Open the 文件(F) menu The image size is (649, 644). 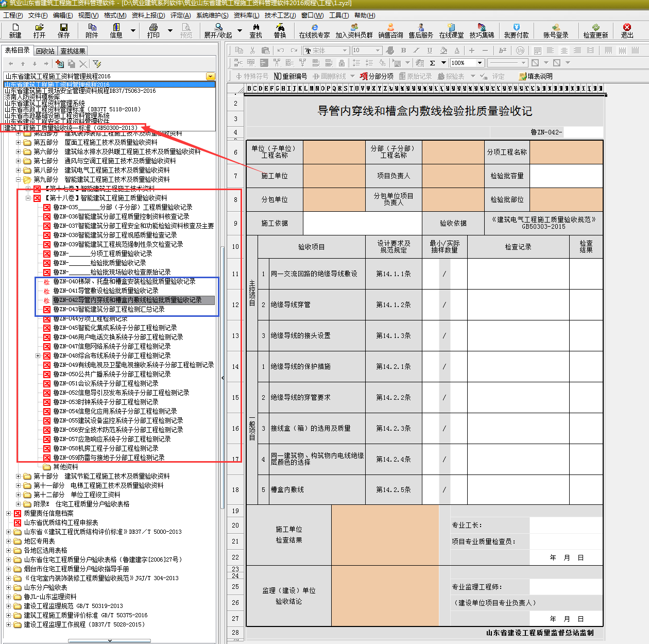point(38,15)
